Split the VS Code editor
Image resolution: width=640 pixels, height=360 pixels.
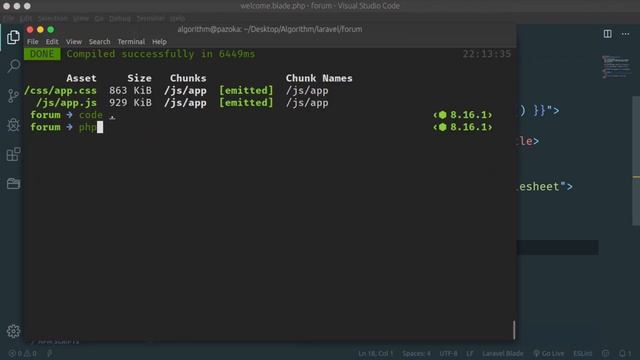pos(607,34)
